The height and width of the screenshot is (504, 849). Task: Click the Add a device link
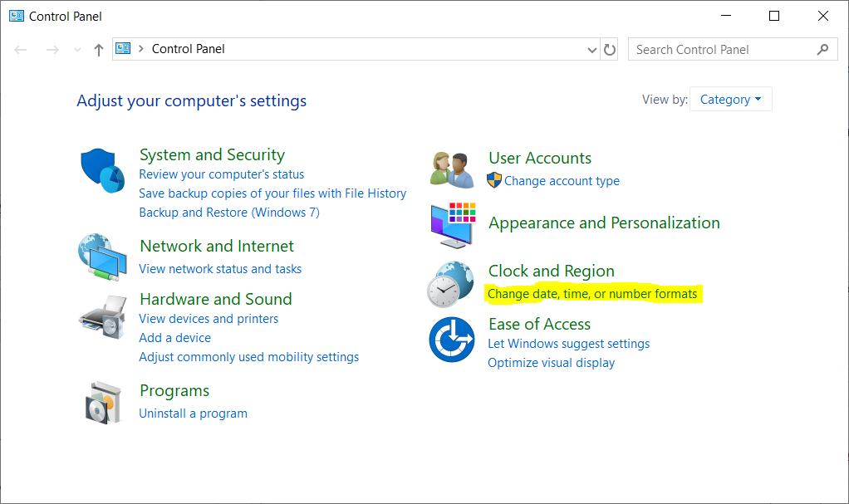(175, 338)
